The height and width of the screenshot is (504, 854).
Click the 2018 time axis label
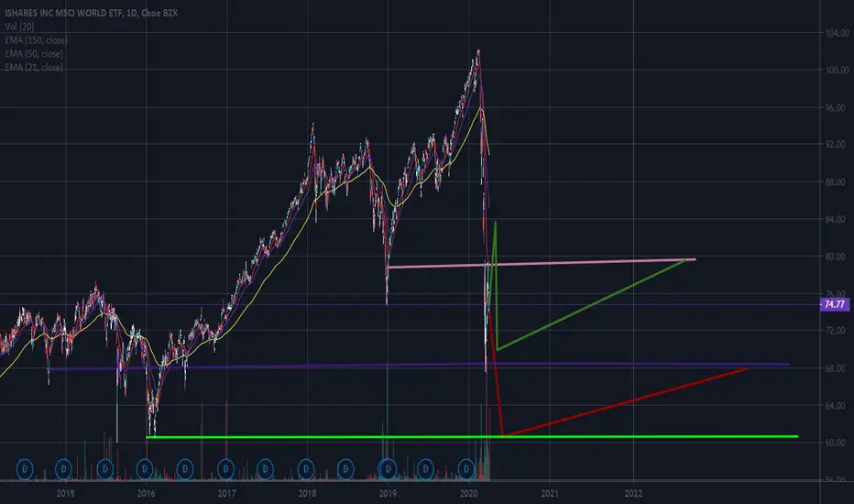(x=307, y=494)
